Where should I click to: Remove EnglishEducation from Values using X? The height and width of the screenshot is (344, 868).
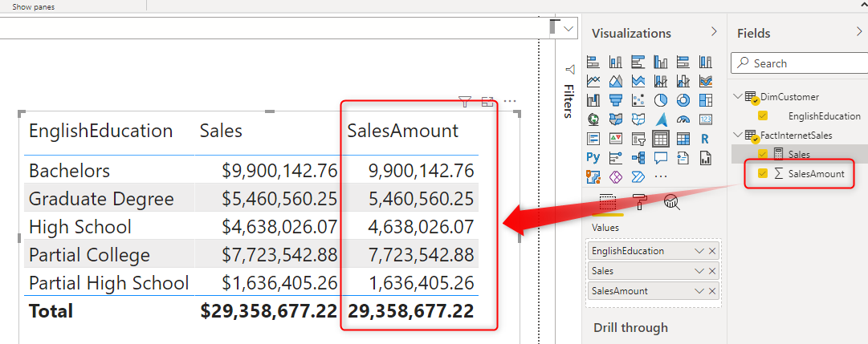point(711,251)
